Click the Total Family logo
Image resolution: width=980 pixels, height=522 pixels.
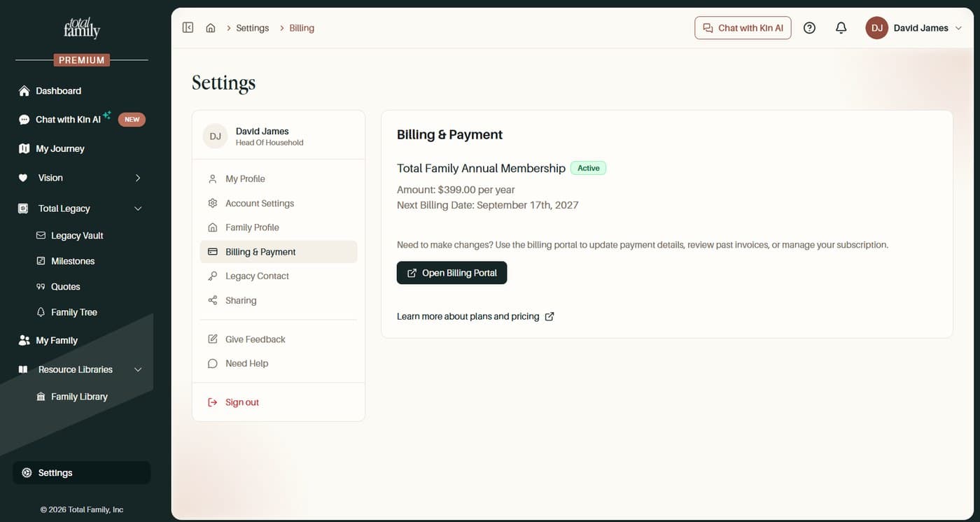pos(82,27)
